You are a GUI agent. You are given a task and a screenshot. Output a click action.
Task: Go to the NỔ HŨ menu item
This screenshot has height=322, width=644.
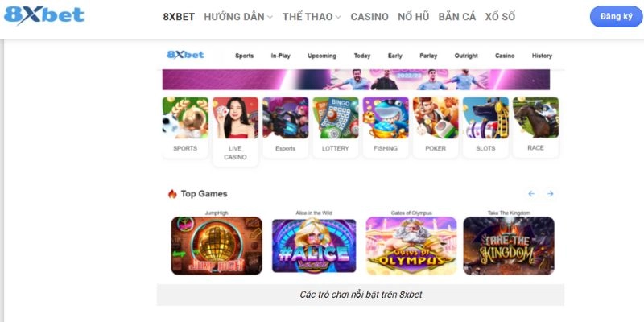[414, 17]
